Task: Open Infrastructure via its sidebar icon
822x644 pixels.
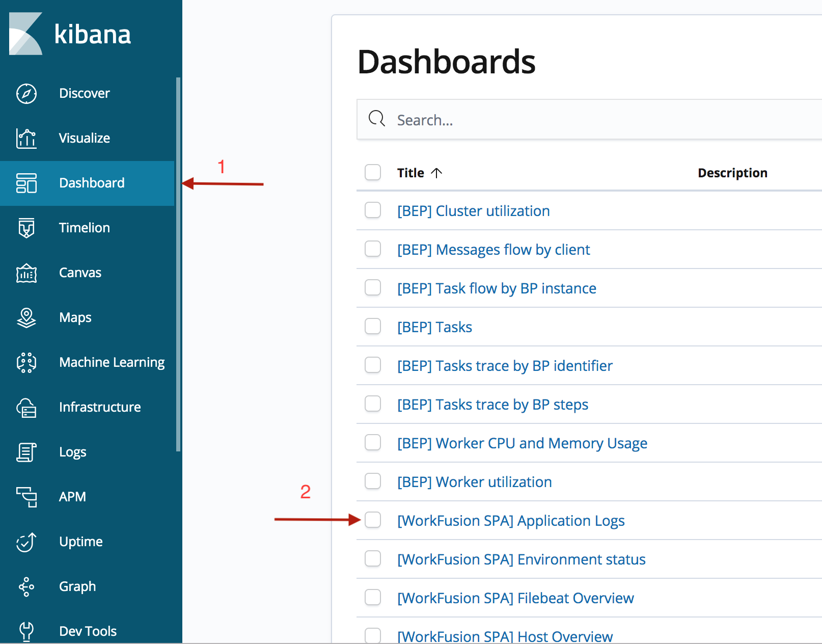Action: 26,408
